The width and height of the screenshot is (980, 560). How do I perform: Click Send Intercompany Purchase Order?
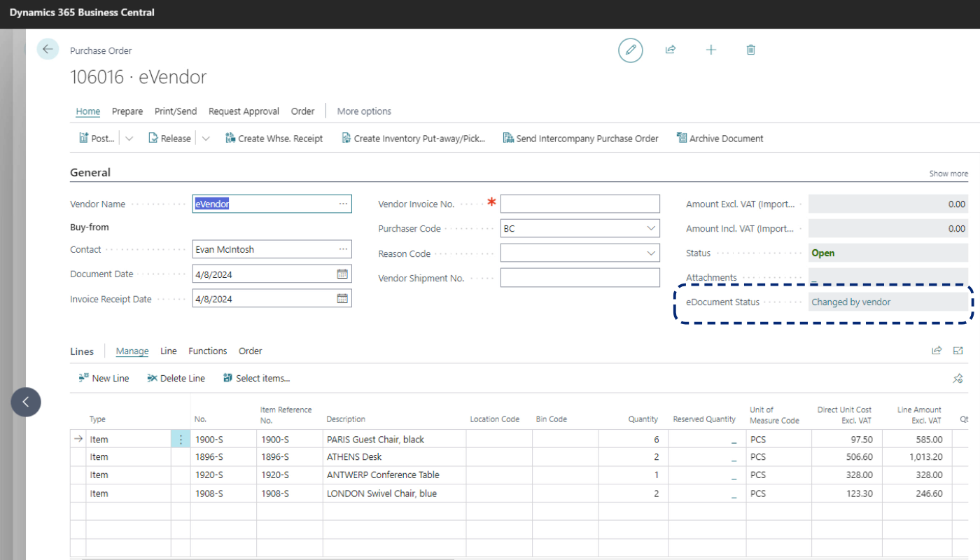(581, 139)
